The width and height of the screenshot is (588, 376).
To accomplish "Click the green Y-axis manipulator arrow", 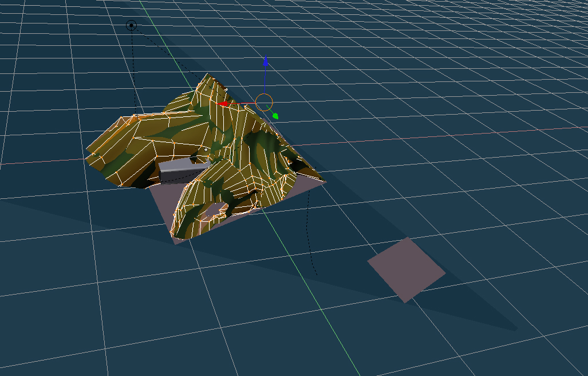I will click(275, 116).
